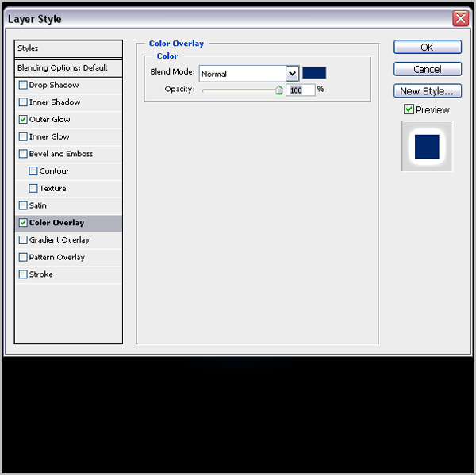Select the Gradient Overlay label

pyautogui.click(x=59, y=240)
